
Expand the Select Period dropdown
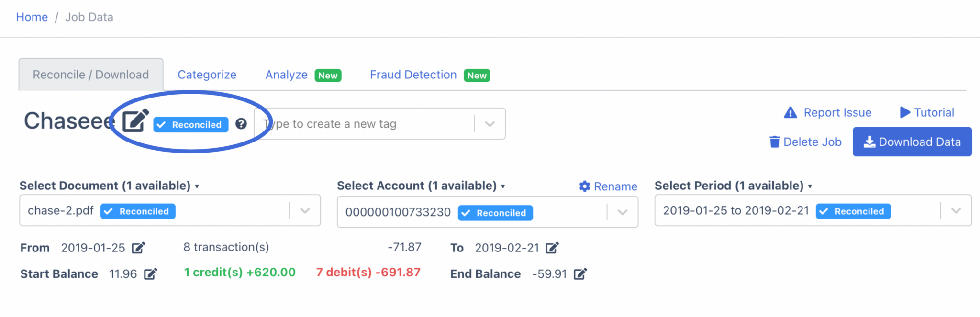pyautogui.click(x=956, y=211)
